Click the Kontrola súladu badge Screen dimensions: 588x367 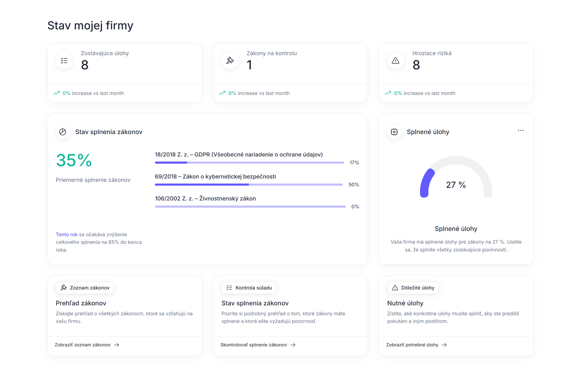(249, 288)
